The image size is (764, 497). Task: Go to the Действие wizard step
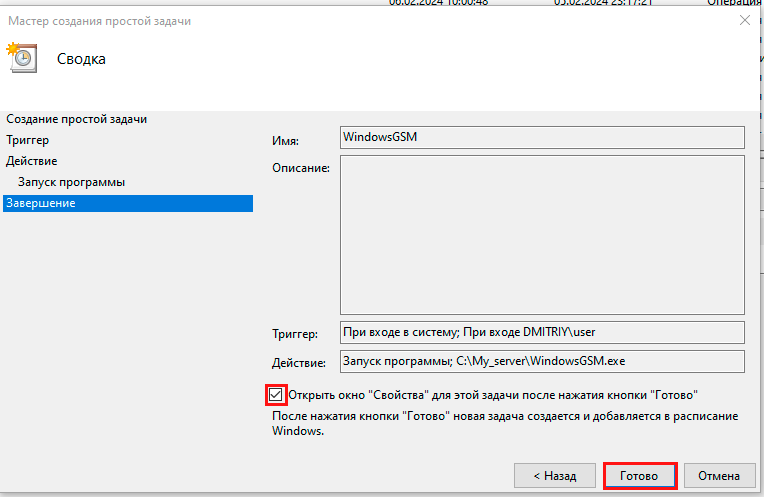(x=31, y=161)
